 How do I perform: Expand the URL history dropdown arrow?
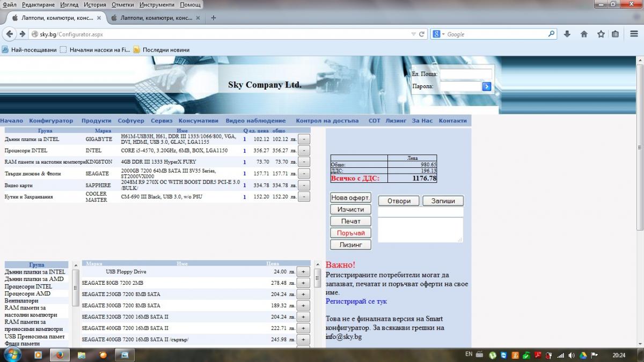point(413,34)
